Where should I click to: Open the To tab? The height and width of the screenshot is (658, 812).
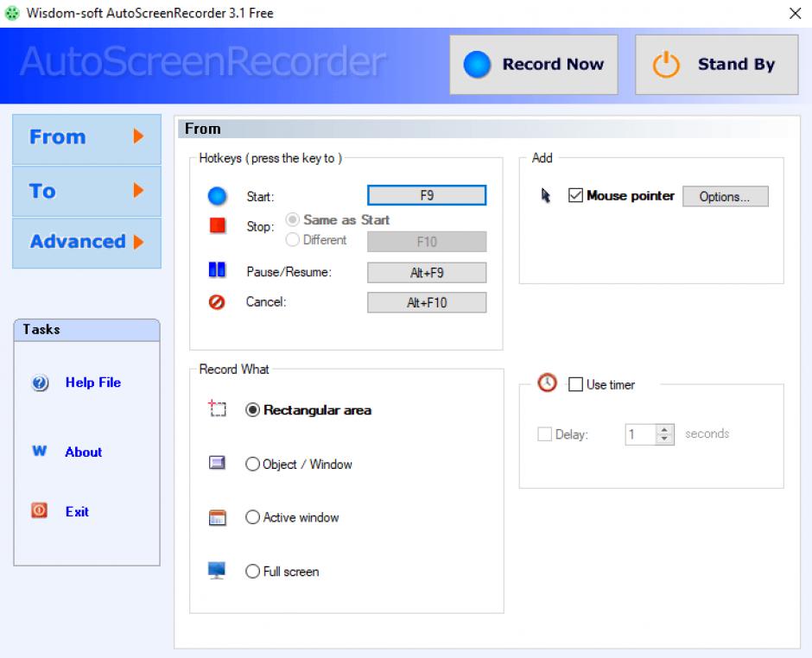[87, 191]
